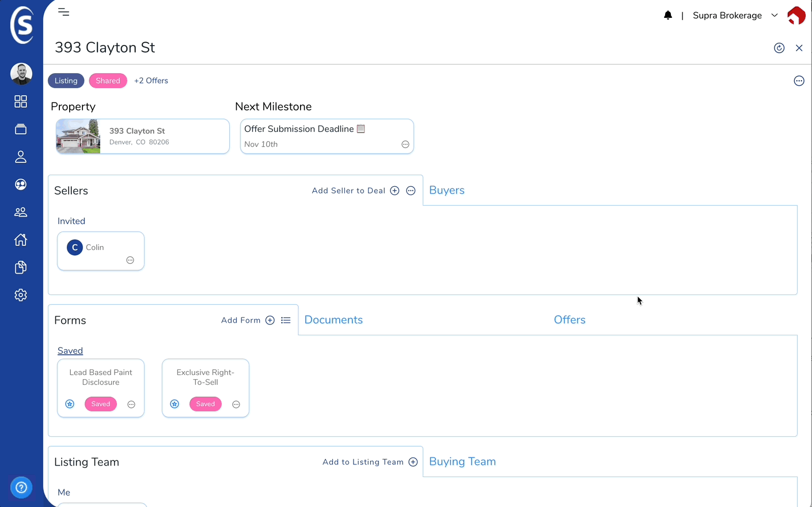Click the Shared tag

coord(108,81)
